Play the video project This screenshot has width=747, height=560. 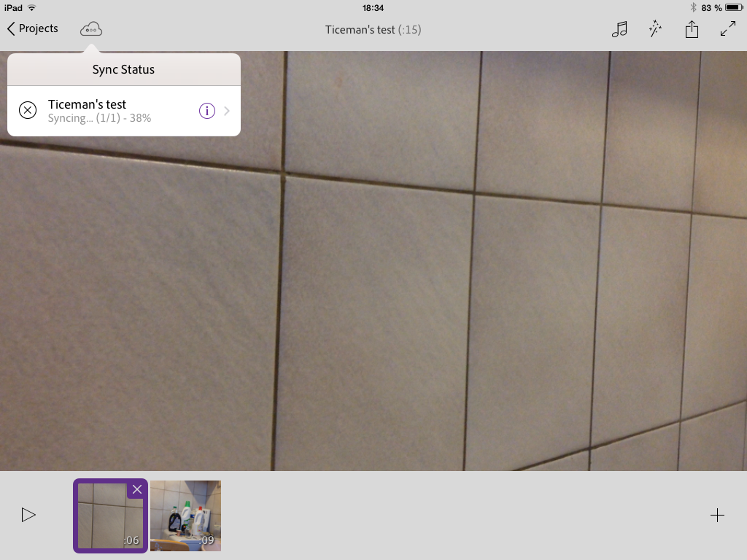pyautogui.click(x=28, y=515)
